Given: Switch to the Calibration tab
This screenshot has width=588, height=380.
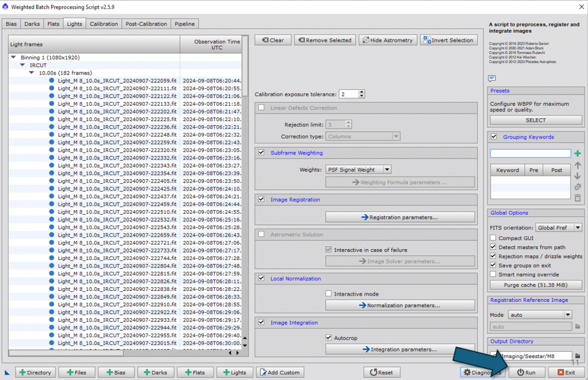Looking at the screenshot, I should click(104, 24).
